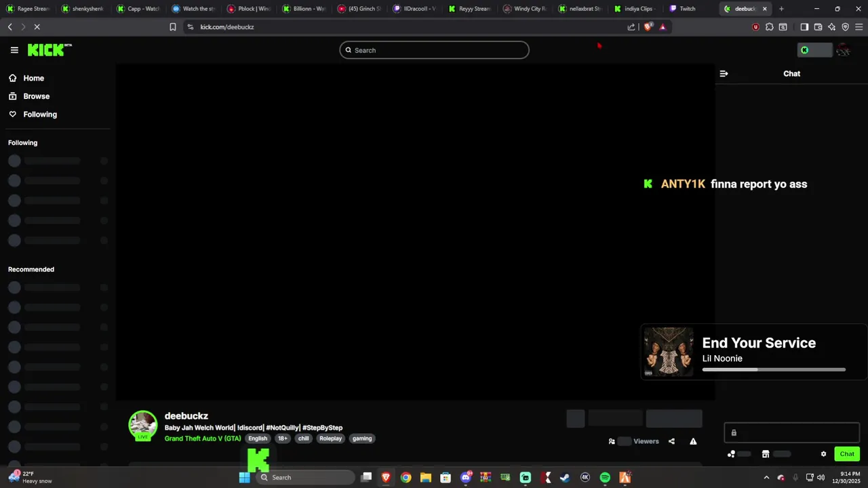Toggle the browser sidebar panel icon
Image resolution: width=868 pixels, height=488 pixels.
click(x=804, y=27)
